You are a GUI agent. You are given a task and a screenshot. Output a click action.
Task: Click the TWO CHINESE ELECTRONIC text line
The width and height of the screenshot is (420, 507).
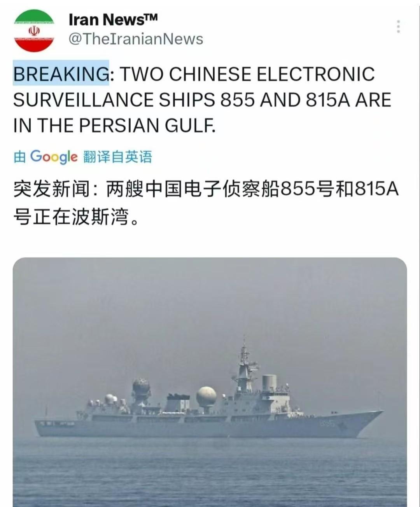click(x=247, y=74)
